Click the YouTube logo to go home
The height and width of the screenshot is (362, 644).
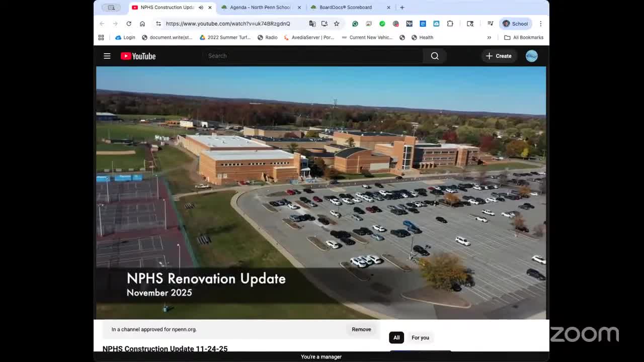pyautogui.click(x=138, y=56)
